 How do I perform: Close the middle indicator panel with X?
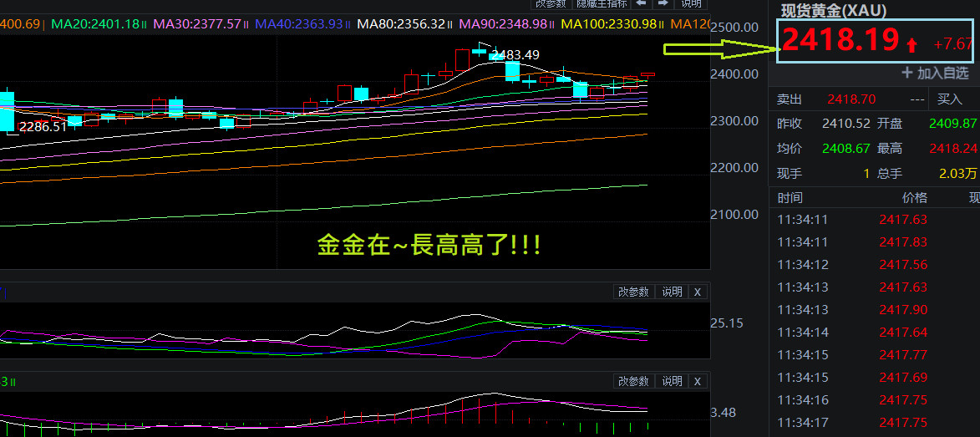pos(698,292)
